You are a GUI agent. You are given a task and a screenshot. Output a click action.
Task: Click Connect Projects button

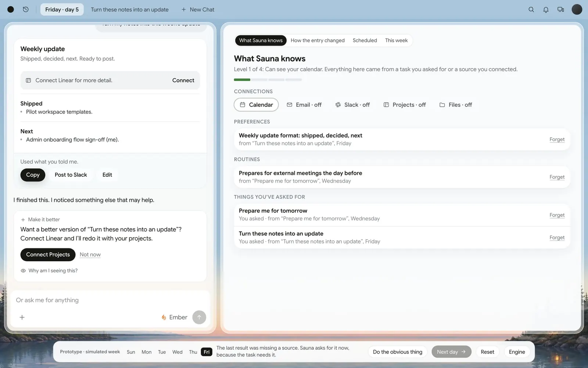(48, 255)
